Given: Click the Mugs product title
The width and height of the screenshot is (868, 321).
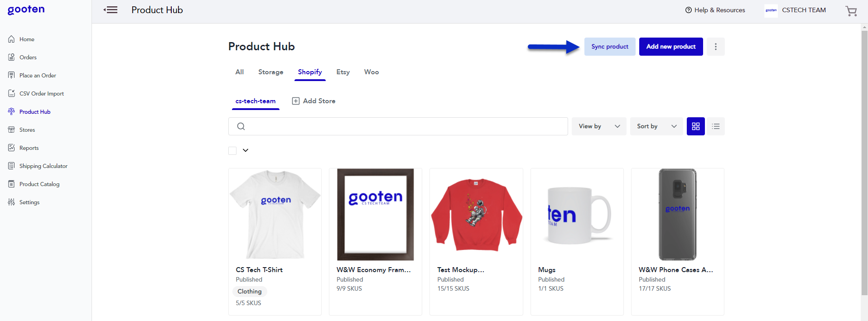Looking at the screenshot, I should click(x=547, y=270).
